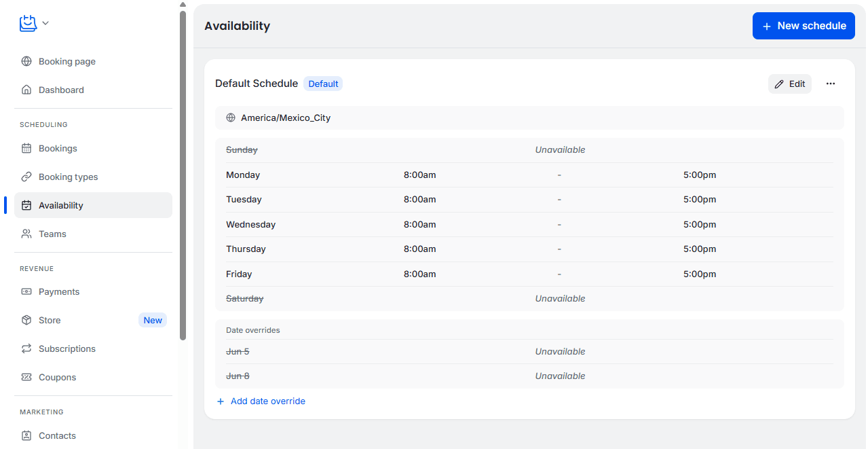Image resolution: width=868 pixels, height=449 pixels.
Task: Click the struck-through Saturday label
Action: [x=244, y=298]
